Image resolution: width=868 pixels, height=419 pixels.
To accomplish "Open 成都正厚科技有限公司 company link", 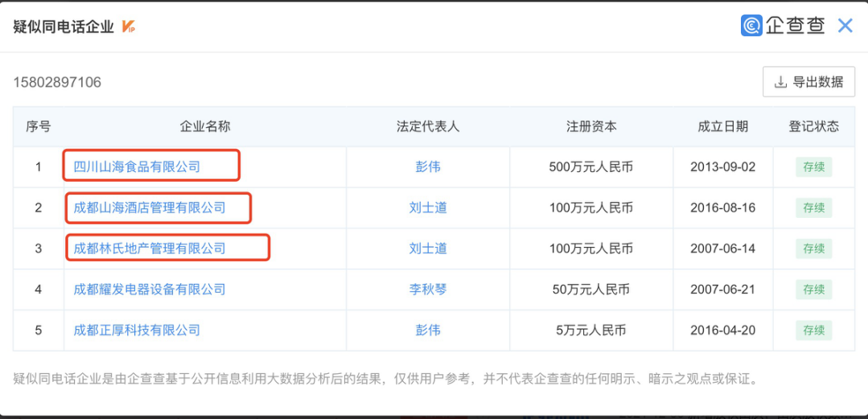I will pyautogui.click(x=137, y=331).
